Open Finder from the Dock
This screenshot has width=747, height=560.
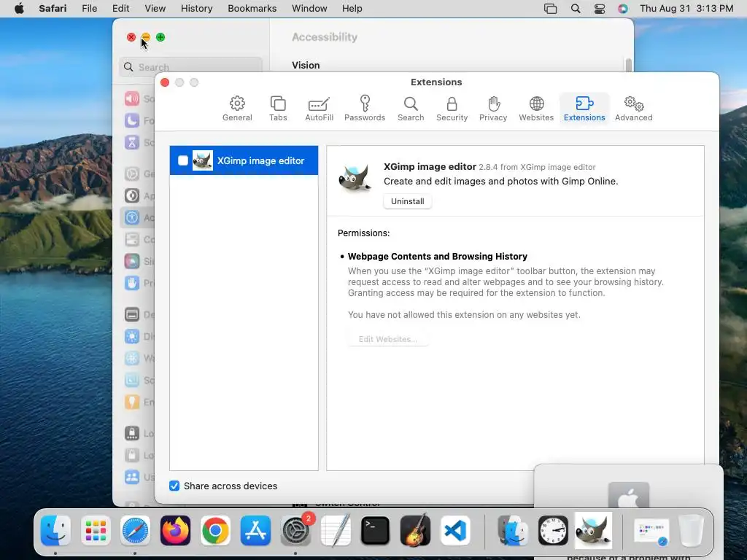coord(55,530)
